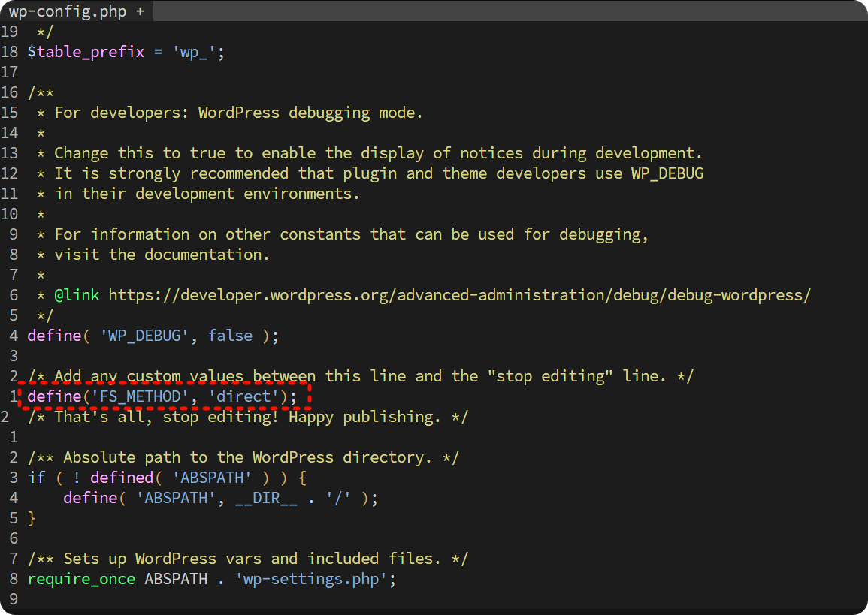
Task: Click line number 18 in the gutter
Action: [10, 52]
